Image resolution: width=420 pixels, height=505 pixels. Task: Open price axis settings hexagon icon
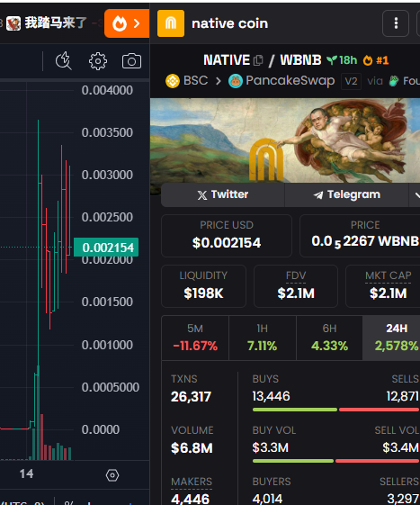point(112,475)
